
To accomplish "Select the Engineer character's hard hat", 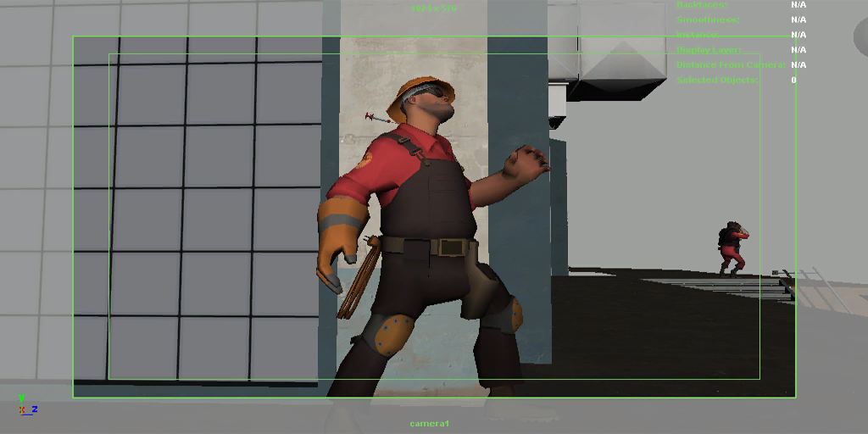I will (414, 96).
